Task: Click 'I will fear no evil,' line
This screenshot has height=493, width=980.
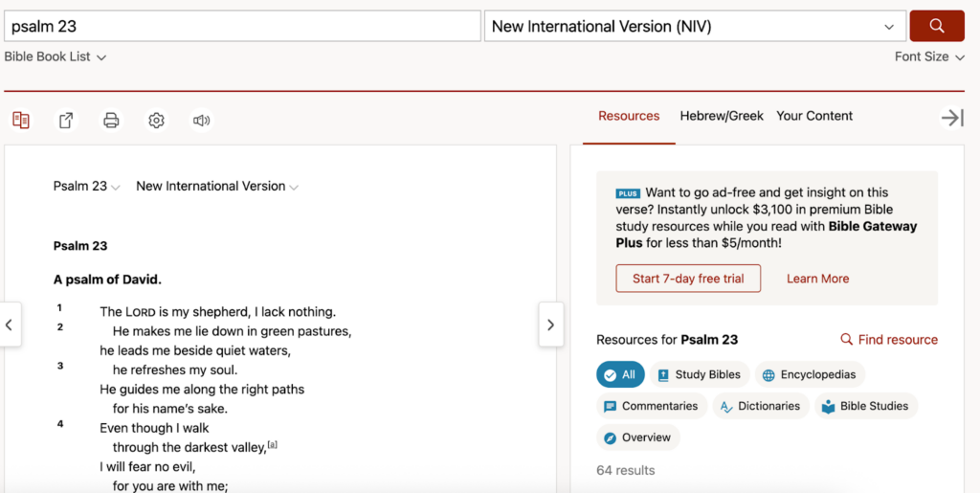Action: (x=147, y=467)
